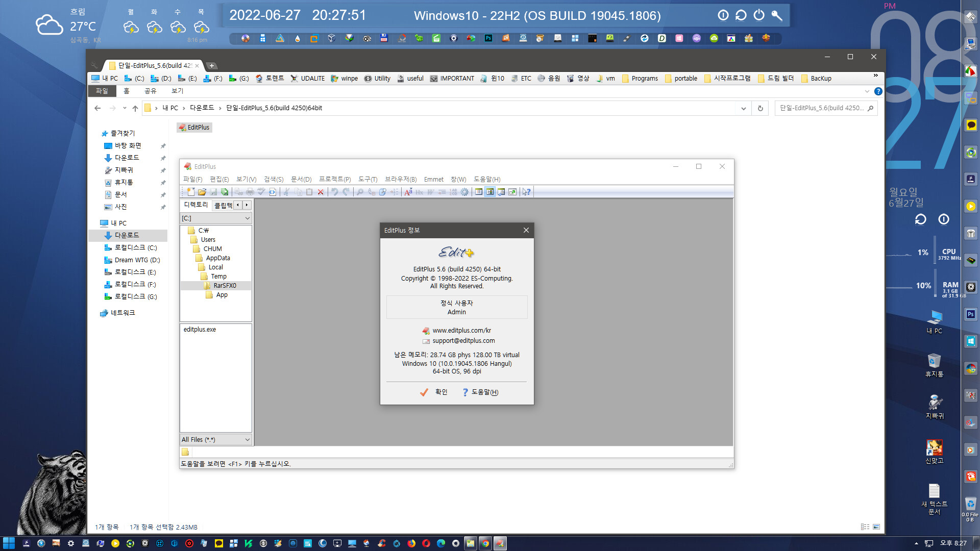Toggle the line number toolbar button
The width and height of the screenshot is (980, 551).
[x=453, y=192]
